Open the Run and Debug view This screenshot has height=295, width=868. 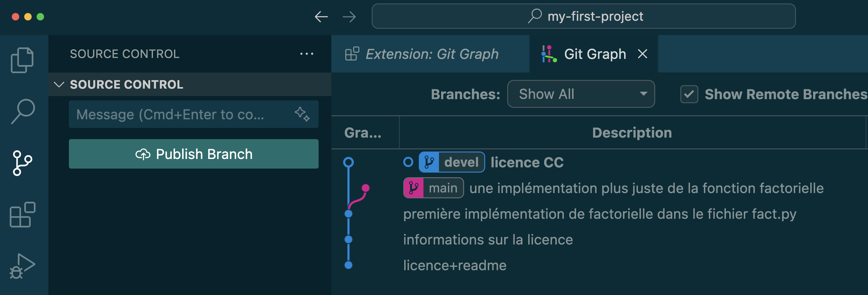tap(22, 266)
